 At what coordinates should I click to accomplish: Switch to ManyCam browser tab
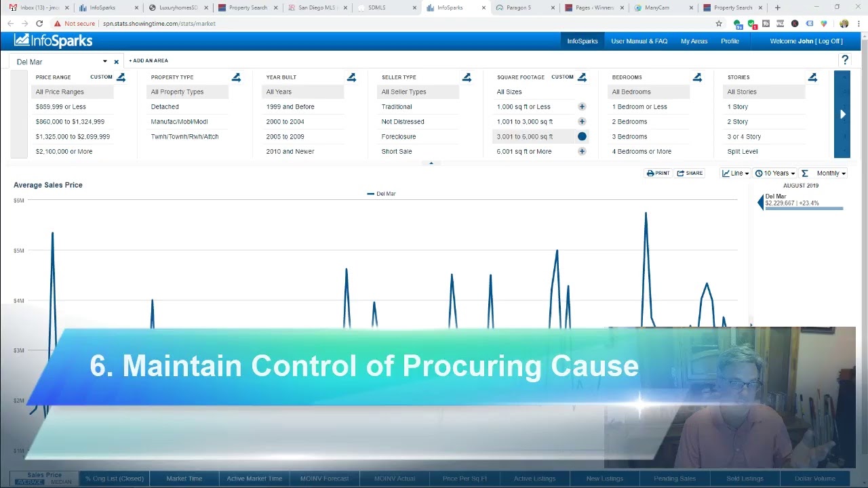click(x=663, y=7)
